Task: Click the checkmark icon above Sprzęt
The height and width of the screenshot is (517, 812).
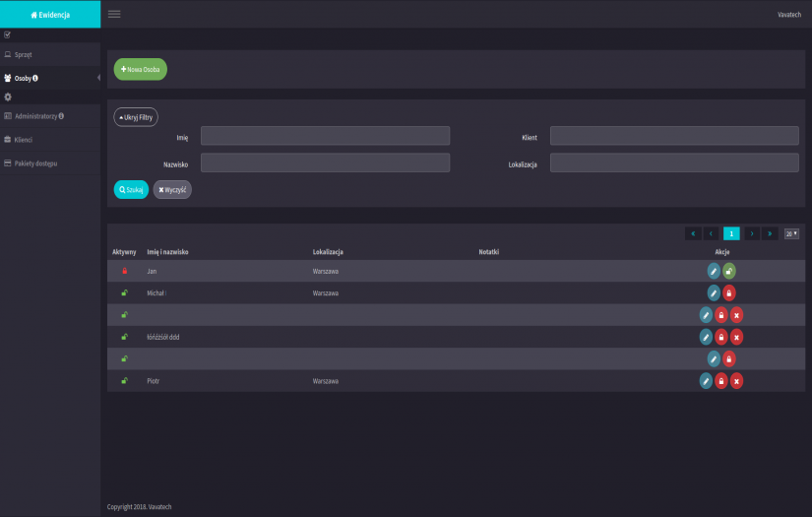Action: [7, 34]
